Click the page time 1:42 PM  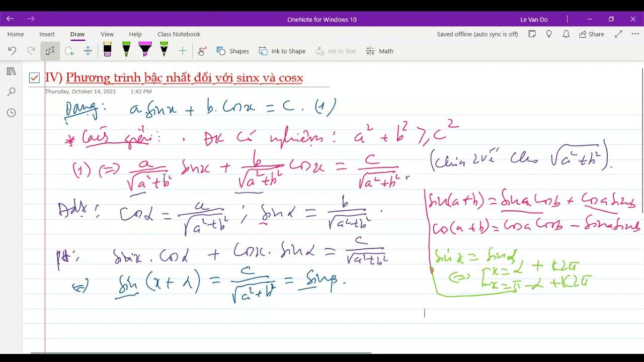pyautogui.click(x=141, y=92)
